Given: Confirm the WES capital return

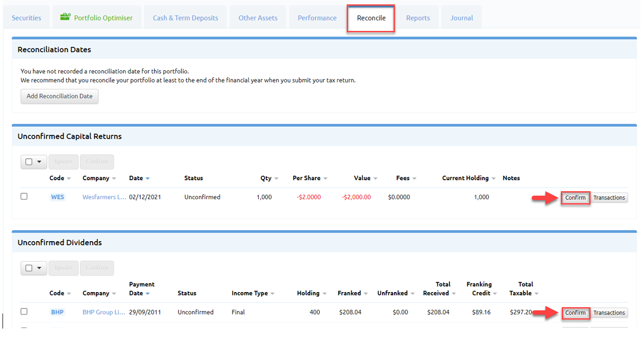Looking at the screenshot, I should click(575, 197).
